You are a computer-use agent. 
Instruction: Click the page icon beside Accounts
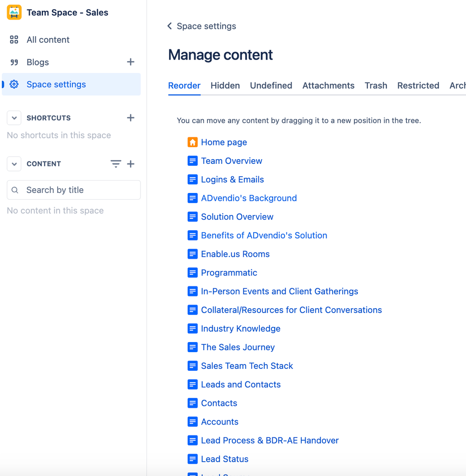(x=192, y=422)
